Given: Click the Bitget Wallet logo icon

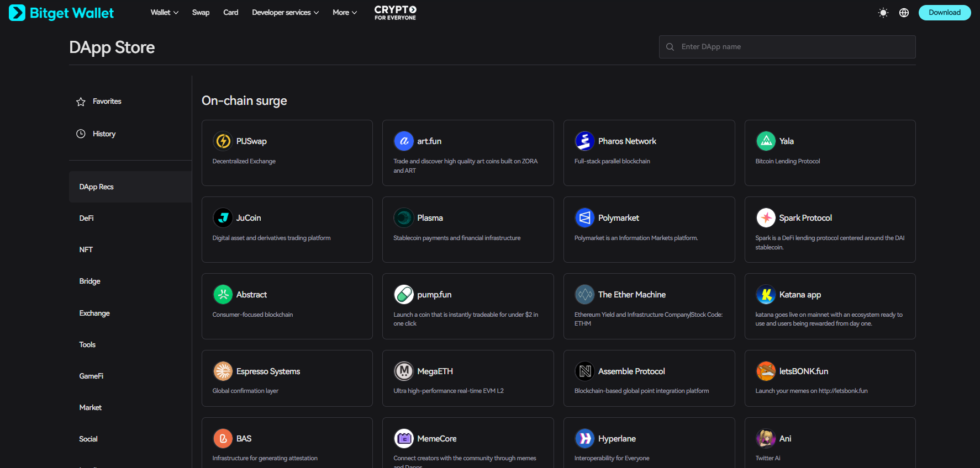Looking at the screenshot, I should 17,13.
